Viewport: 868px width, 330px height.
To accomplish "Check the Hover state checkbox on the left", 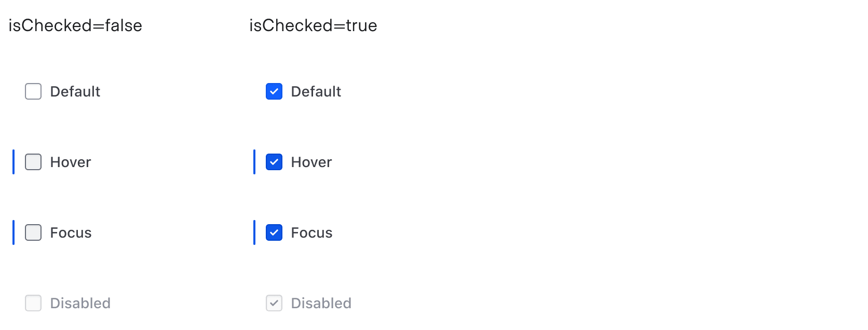I will tap(33, 162).
